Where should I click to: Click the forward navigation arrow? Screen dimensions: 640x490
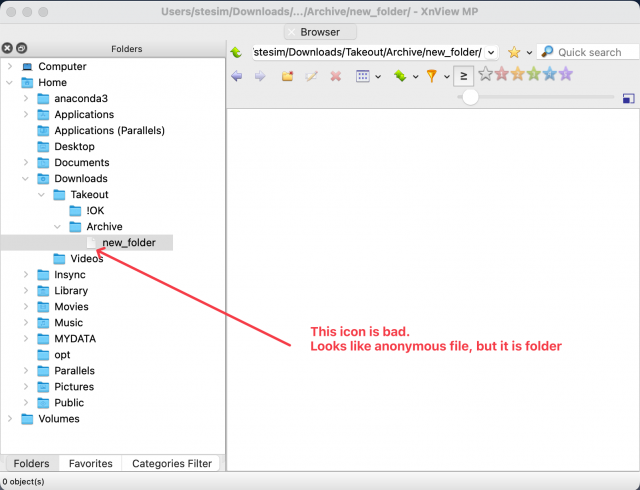(x=260, y=76)
